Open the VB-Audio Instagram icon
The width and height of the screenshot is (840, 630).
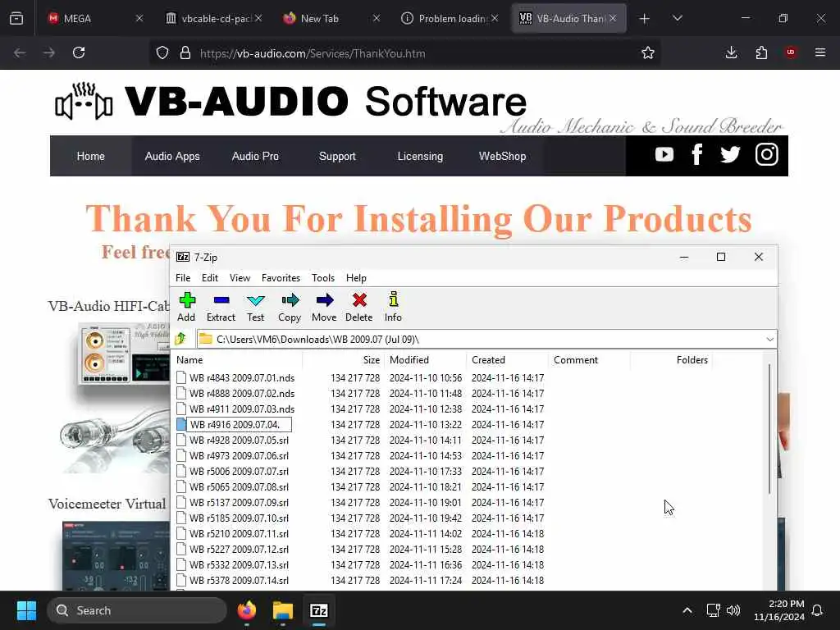[767, 155]
